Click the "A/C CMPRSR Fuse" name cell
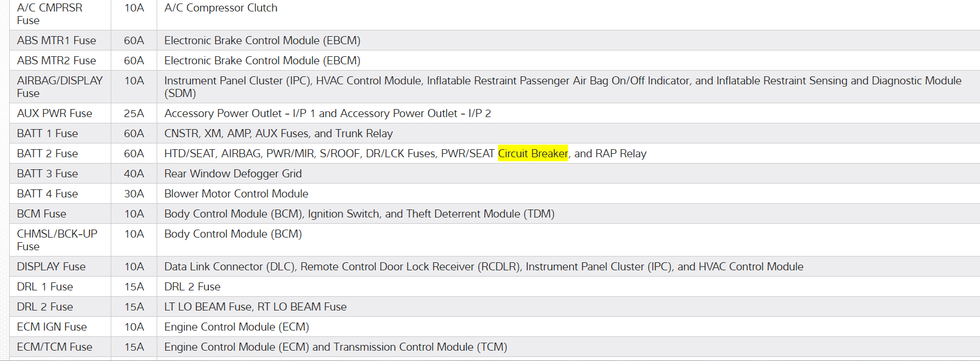980x361 pixels. pyautogui.click(x=49, y=14)
